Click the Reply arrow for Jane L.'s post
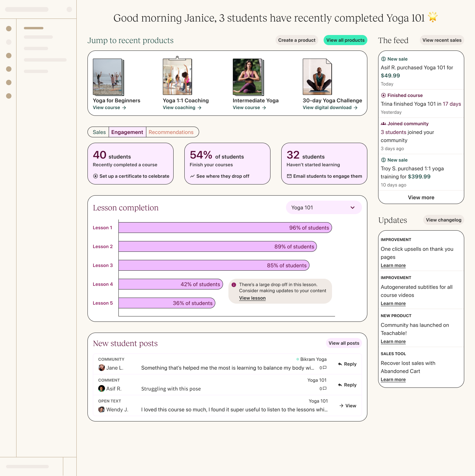Screen dimensions: 475x476 click(340, 364)
